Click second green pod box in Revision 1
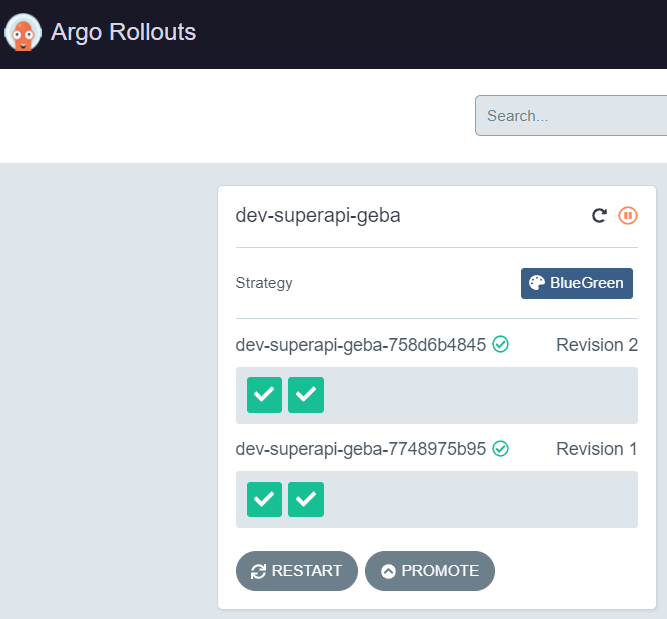 (x=306, y=499)
